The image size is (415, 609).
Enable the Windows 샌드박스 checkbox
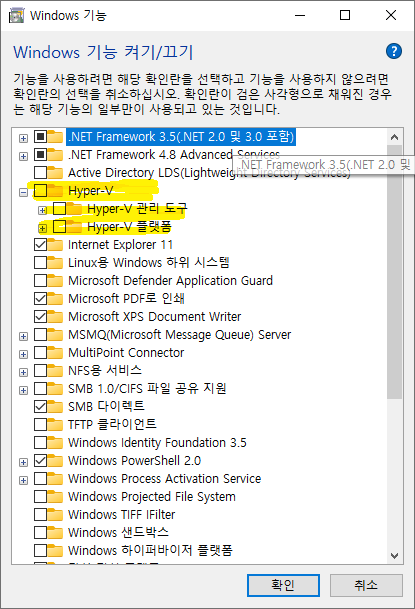click(40, 532)
